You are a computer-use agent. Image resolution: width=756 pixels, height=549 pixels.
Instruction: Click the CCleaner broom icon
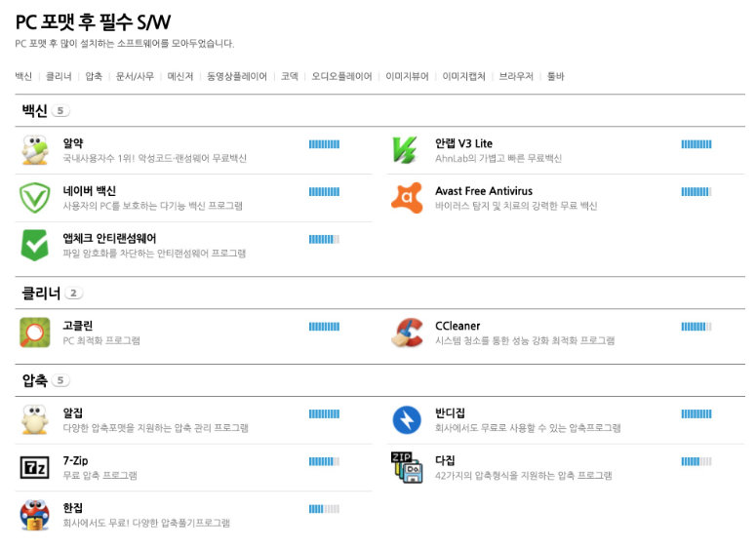[407, 333]
